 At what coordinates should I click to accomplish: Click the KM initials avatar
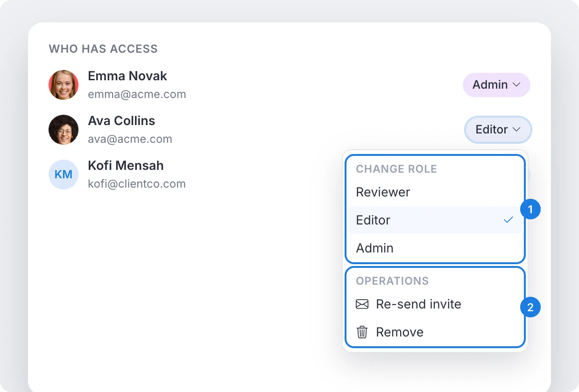click(x=64, y=175)
